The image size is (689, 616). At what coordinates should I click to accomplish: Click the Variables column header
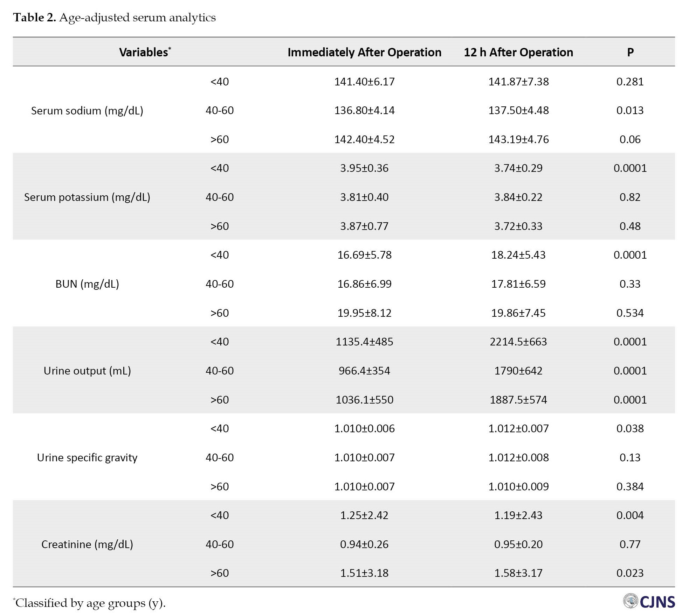145,52
